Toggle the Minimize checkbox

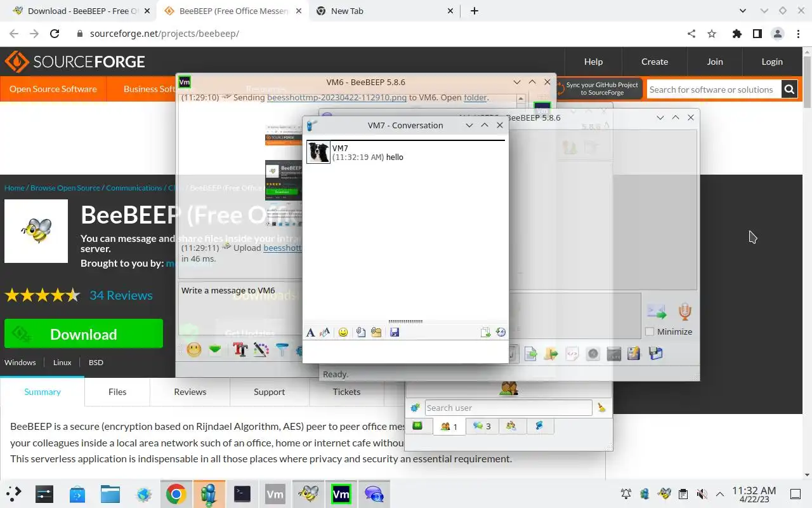tap(650, 331)
